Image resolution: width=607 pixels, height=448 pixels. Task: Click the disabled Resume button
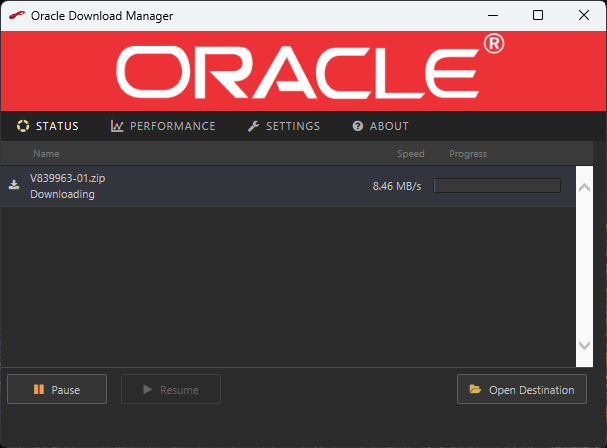click(171, 389)
